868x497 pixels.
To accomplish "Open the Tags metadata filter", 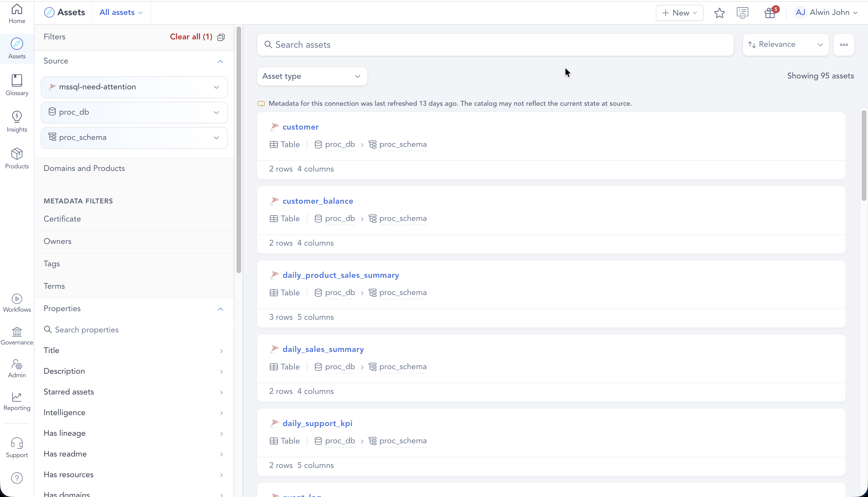I will coord(134,264).
